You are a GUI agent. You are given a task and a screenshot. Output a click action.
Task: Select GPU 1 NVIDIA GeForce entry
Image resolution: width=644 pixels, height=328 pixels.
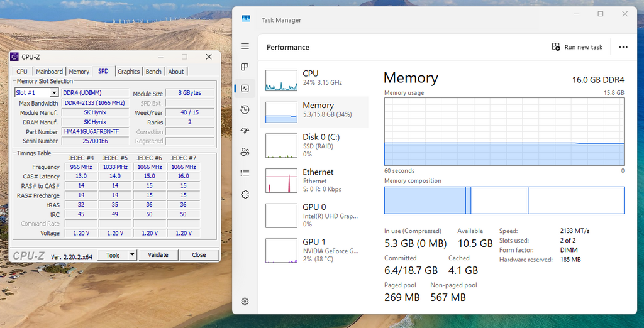[314, 250]
